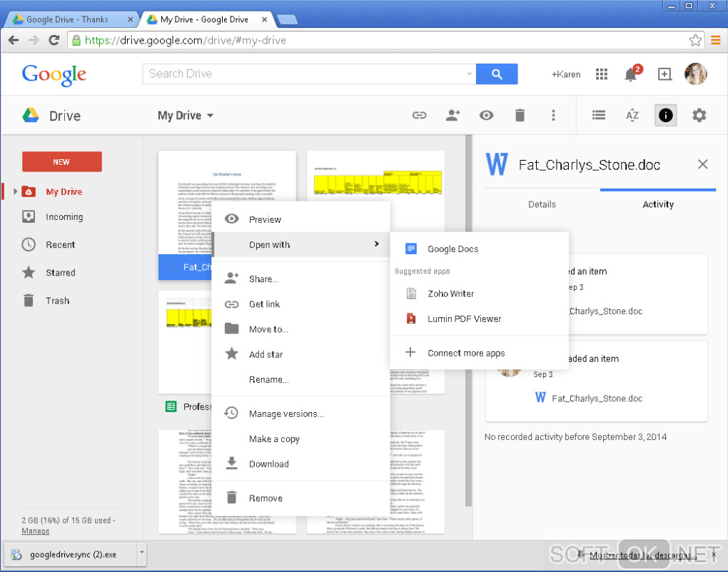Screen dimensions: 728x572
Task: Open Karen's account profile picture
Action: [695, 74]
